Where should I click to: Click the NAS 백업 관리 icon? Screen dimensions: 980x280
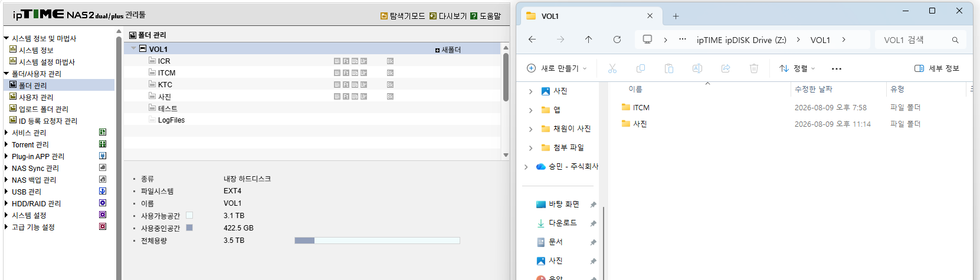[103, 180]
